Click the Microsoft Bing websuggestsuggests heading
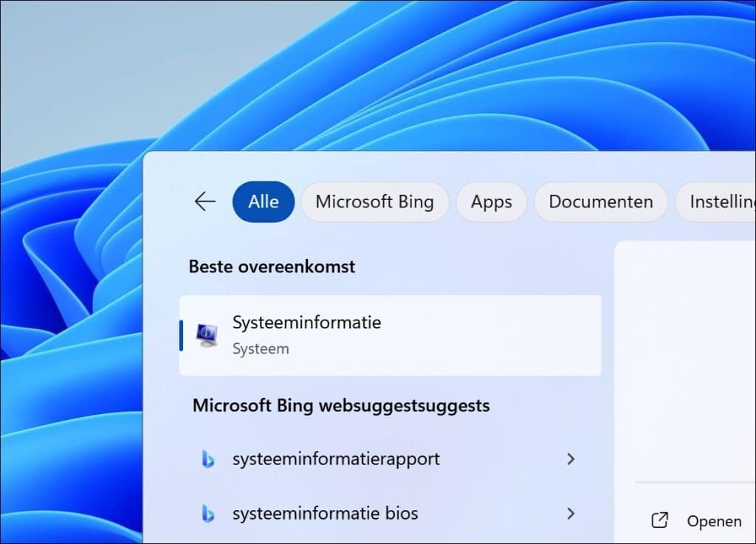Image resolution: width=756 pixels, height=544 pixels. click(x=341, y=406)
